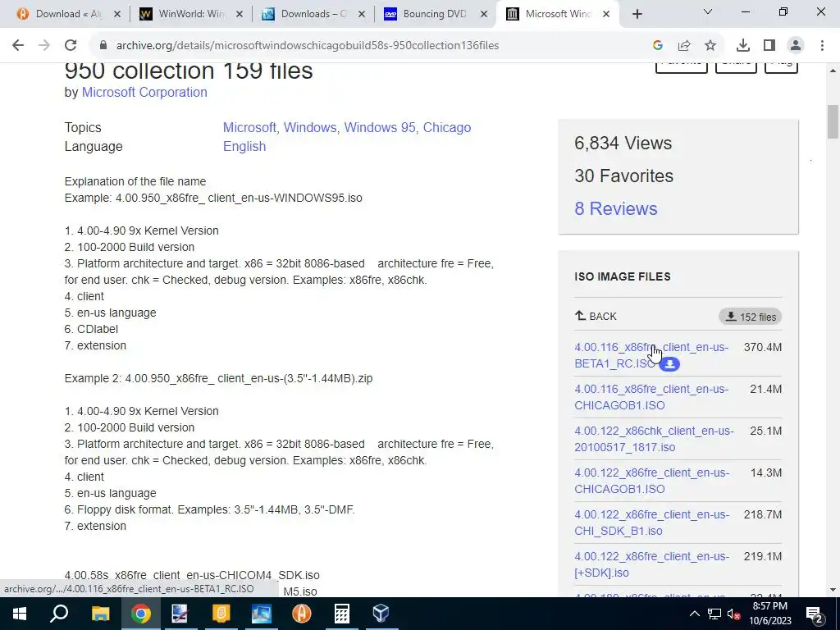Go BACK in ISO image files list
The width and height of the screenshot is (840, 630).
point(596,317)
